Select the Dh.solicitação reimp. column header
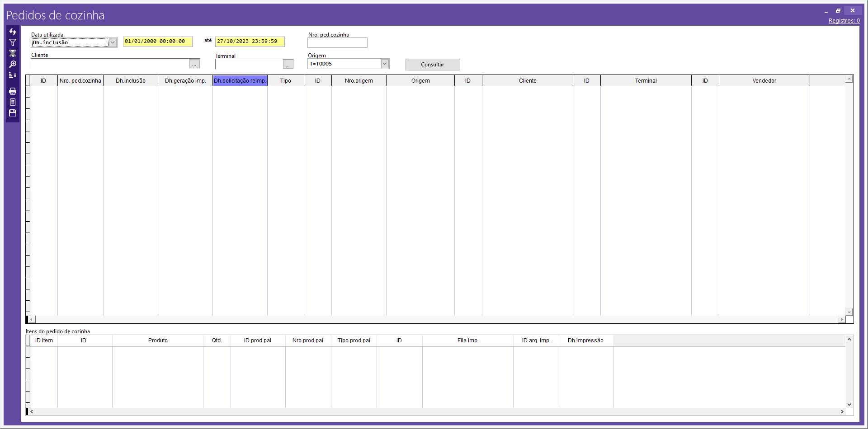 tap(240, 81)
